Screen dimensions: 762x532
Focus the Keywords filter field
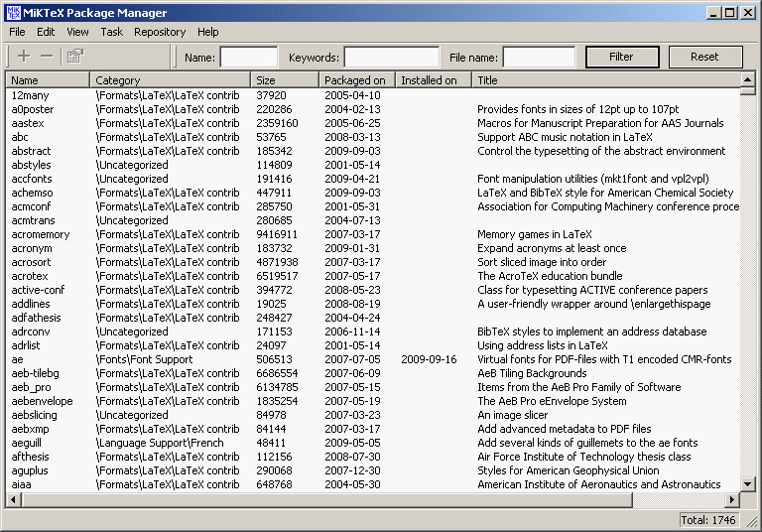(x=392, y=57)
